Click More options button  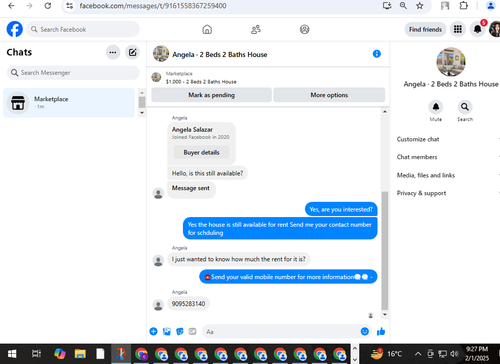[x=329, y=95]
